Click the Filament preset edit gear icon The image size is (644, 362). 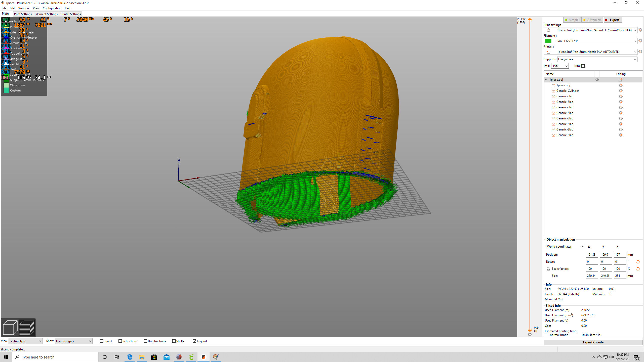(640, 41)
